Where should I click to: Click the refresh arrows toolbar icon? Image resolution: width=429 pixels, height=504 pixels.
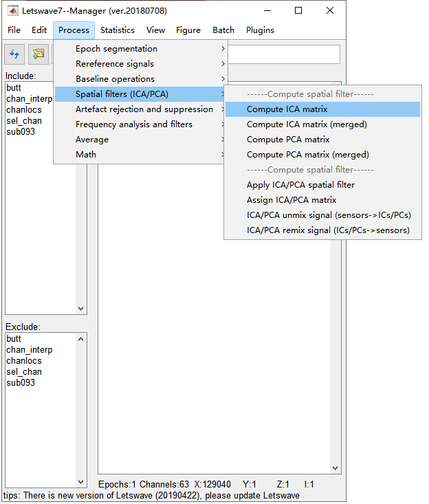pos(14,54)
